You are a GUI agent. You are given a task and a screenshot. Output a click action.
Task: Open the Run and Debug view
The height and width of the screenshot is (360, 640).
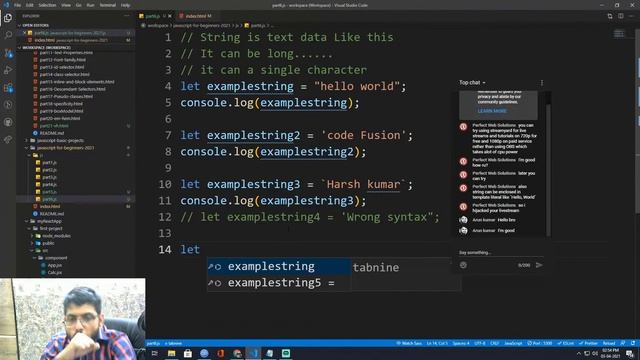[x=8, y=70]
